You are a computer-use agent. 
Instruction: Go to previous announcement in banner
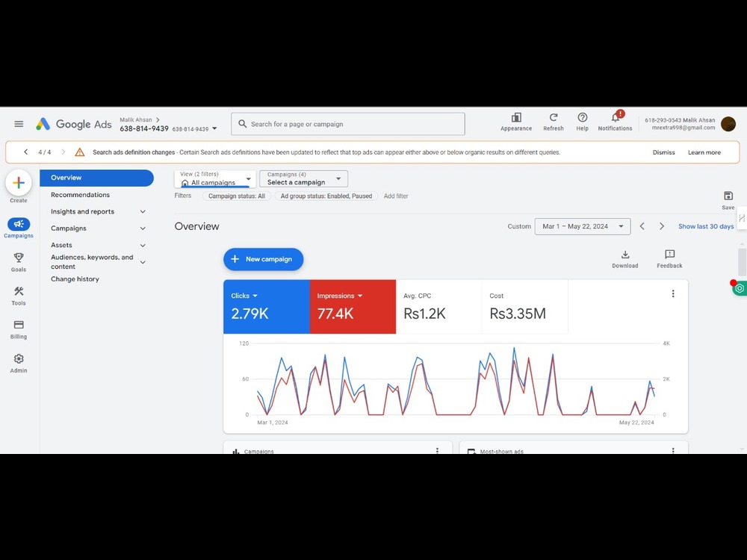pyautogui.click(x=25, y=152)
